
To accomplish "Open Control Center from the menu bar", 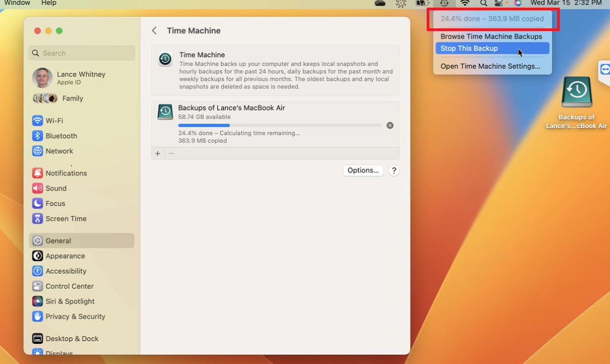I will (499, 4).
